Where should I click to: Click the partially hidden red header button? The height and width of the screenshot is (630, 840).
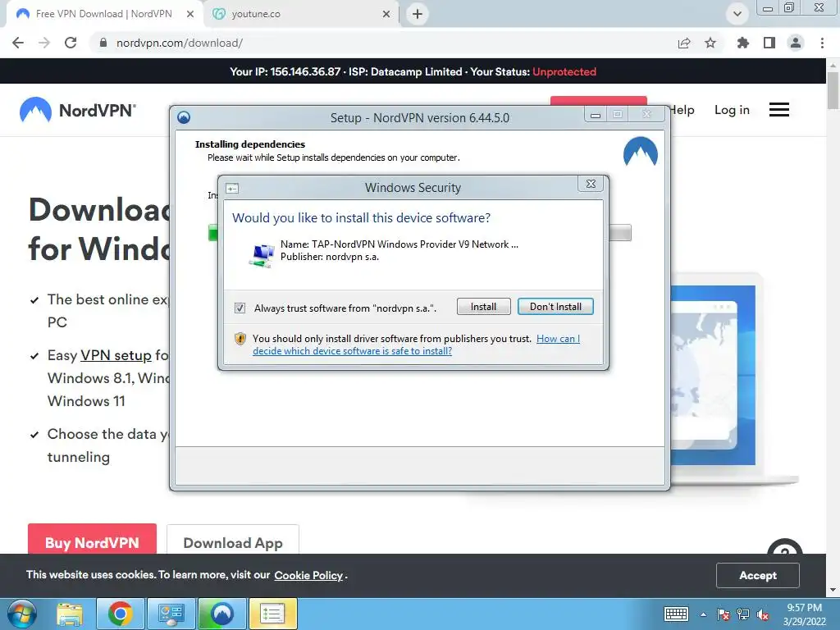tap(598, 101)
